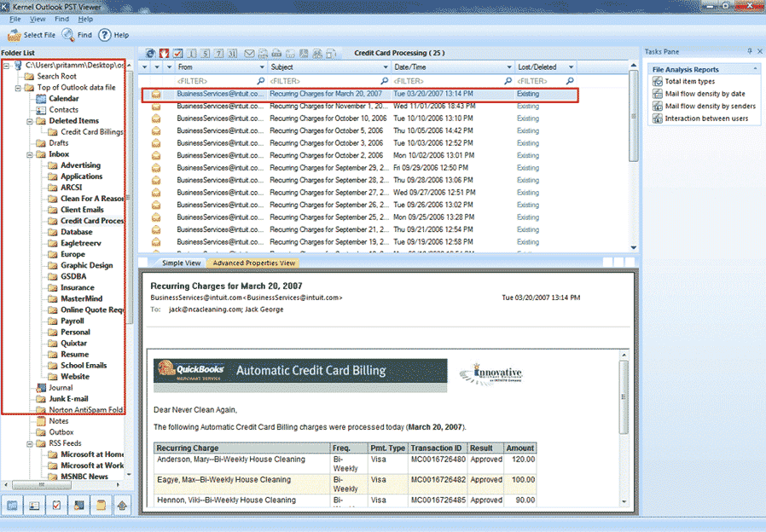Viewport: 766px width, 532px height.
Task: Click the Help question mark toolbar button
Action: point(113,35)
